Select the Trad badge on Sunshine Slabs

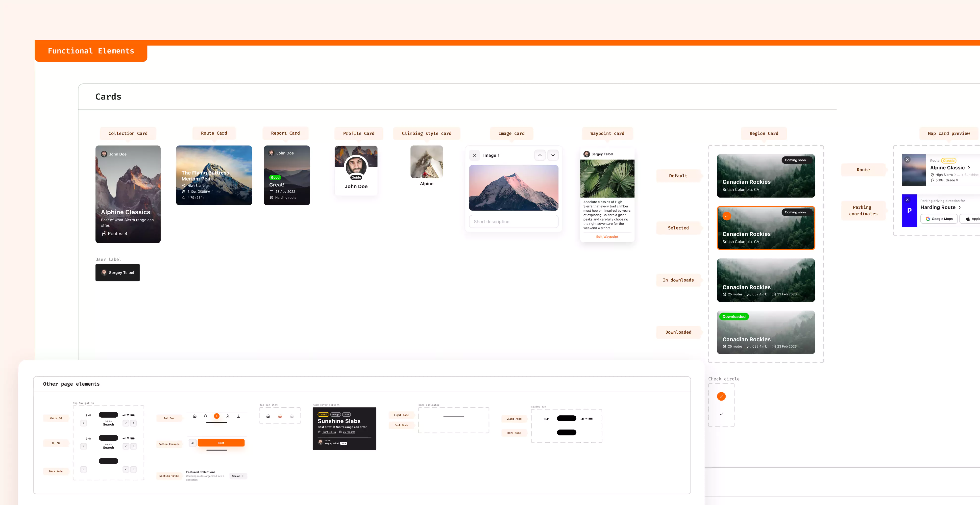coord(346,414)
